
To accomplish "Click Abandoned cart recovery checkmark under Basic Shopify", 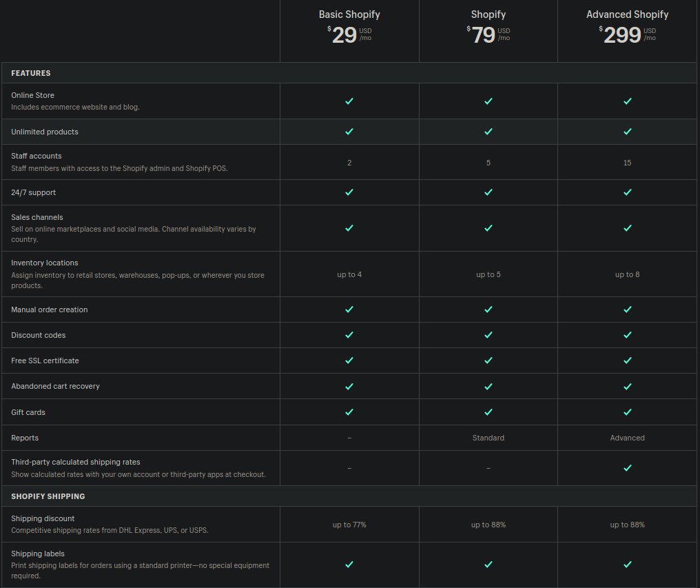I will point(349,387).
